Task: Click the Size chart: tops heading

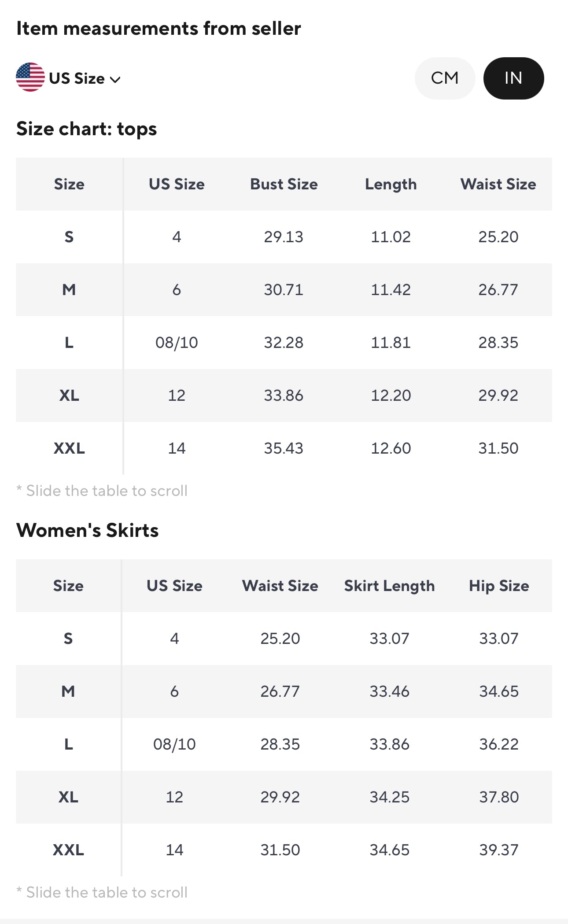Action: point(86,129)
